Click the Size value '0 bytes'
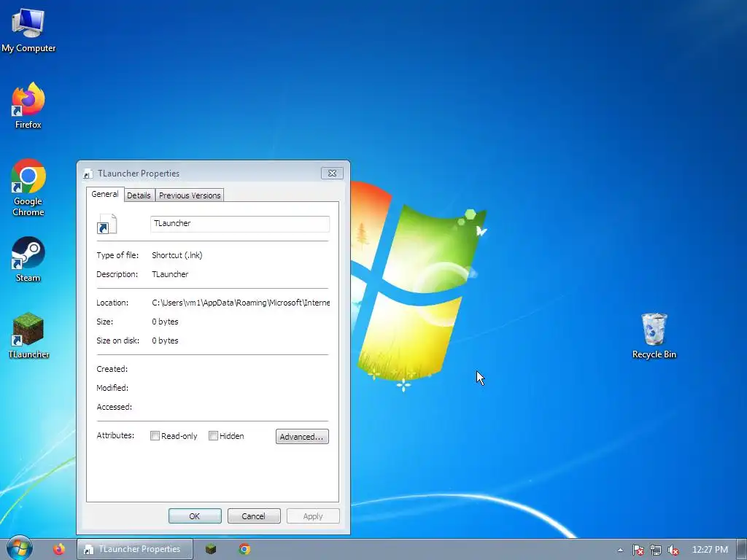 165,322
